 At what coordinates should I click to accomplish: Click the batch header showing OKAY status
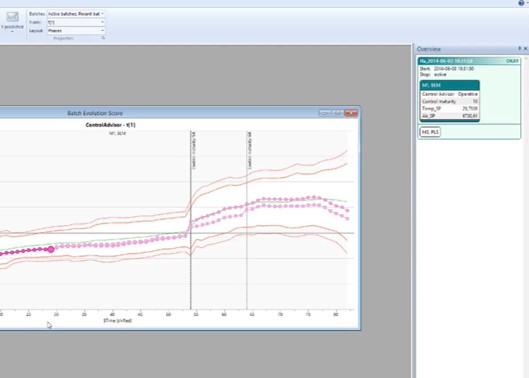[469, 61]
